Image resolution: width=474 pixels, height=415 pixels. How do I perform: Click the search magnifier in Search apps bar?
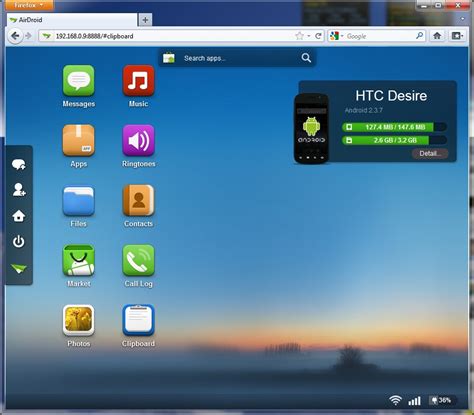click(x=306, y=58)
